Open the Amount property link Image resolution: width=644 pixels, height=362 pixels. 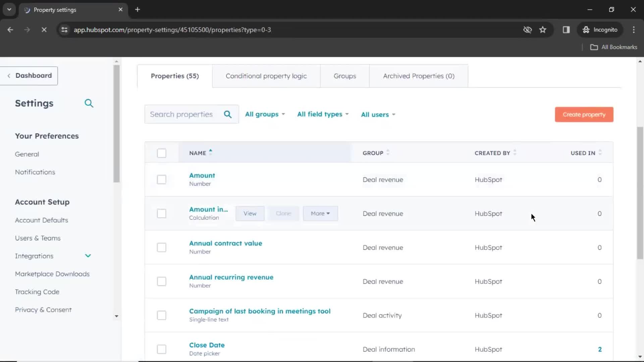coord(202,176)
